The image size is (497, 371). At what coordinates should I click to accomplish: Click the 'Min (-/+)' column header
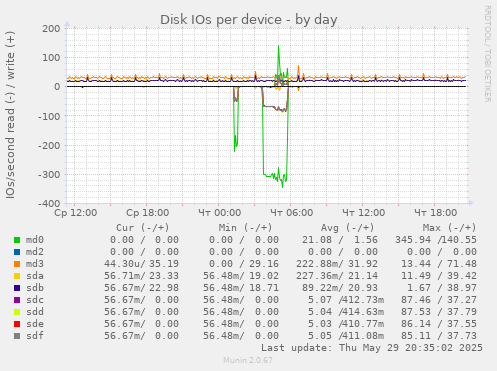point(245,228)
